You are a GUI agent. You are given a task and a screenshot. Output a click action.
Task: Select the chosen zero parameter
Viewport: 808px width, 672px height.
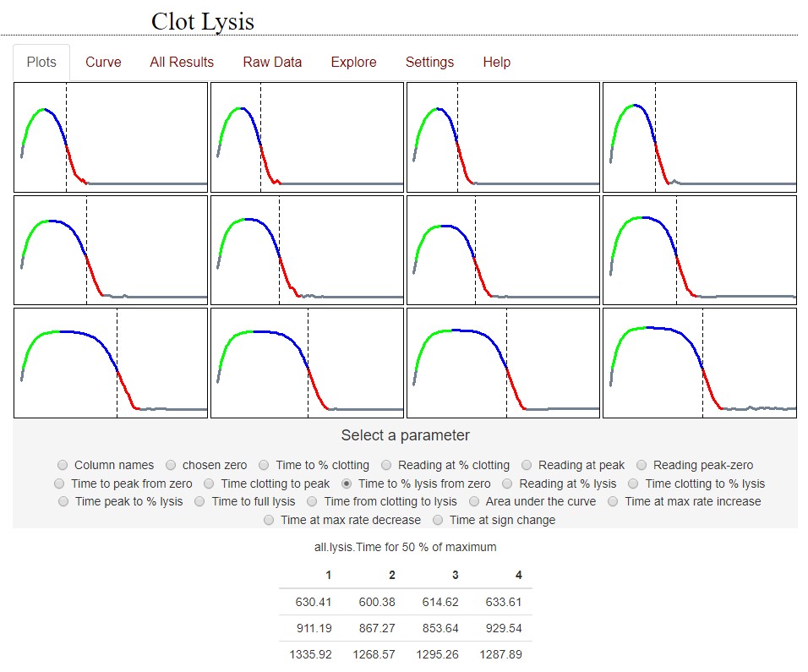pyautogui.click(x=171, y=465)
